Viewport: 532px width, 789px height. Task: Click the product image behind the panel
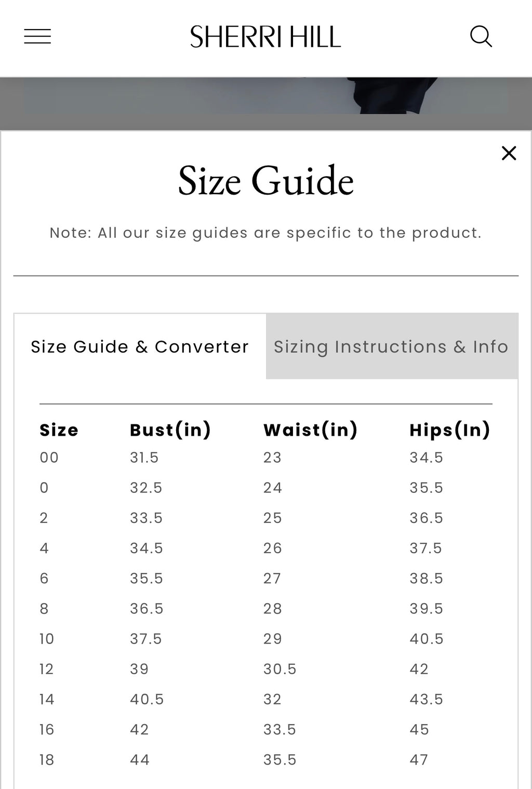(266, 96)
